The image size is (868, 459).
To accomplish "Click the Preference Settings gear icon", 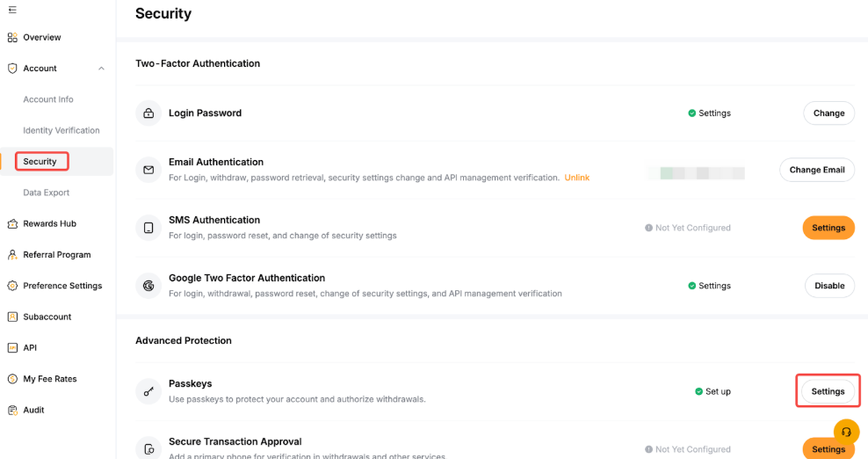I will point(12,286).
